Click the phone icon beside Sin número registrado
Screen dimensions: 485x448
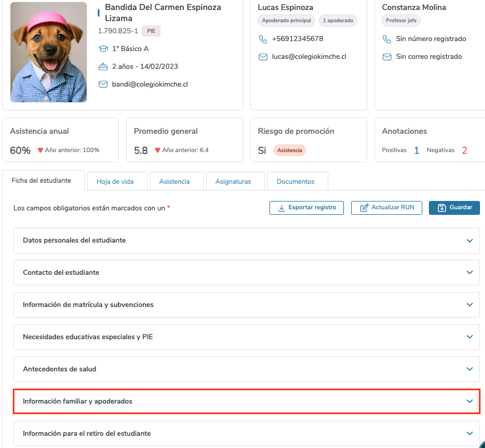pyautogui.click(x=387, y=39)
